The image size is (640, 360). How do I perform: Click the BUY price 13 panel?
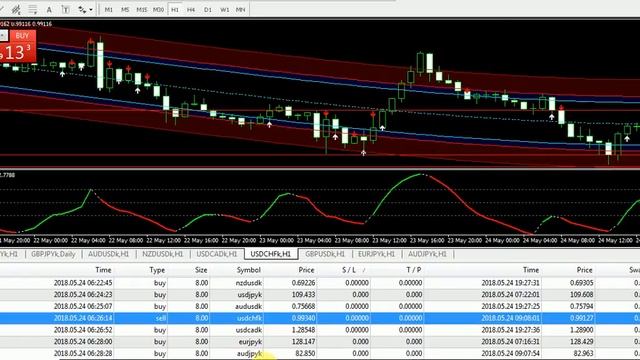18,52
